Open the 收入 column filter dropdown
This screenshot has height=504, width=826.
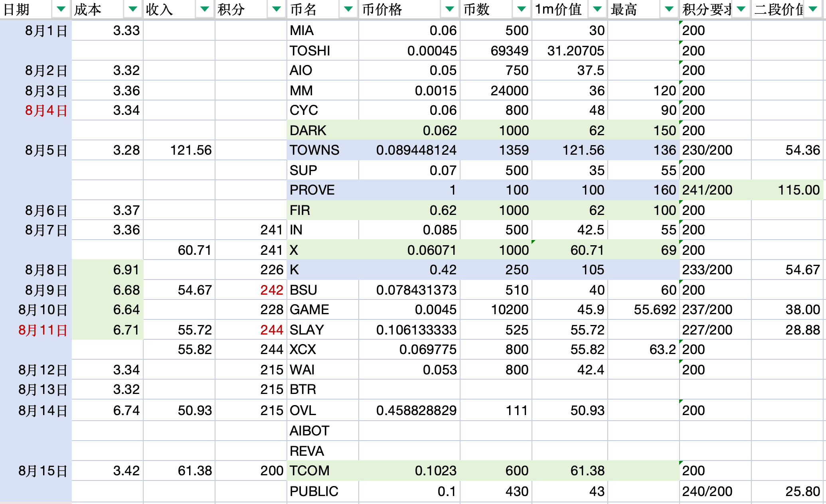(x=204, y=9)
